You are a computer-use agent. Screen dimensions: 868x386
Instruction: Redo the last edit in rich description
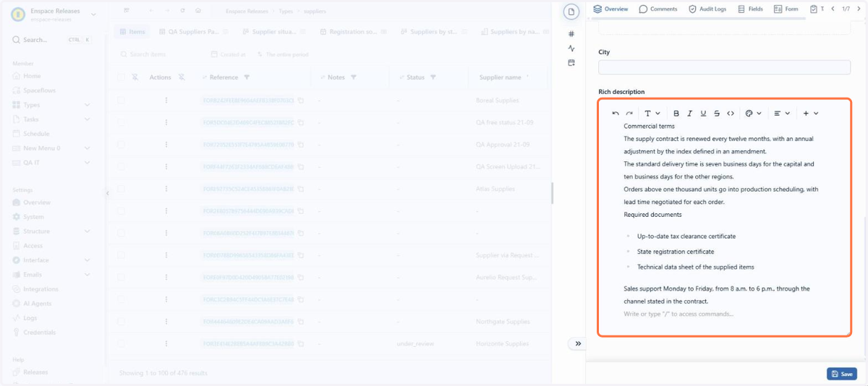tap(629, 113)
